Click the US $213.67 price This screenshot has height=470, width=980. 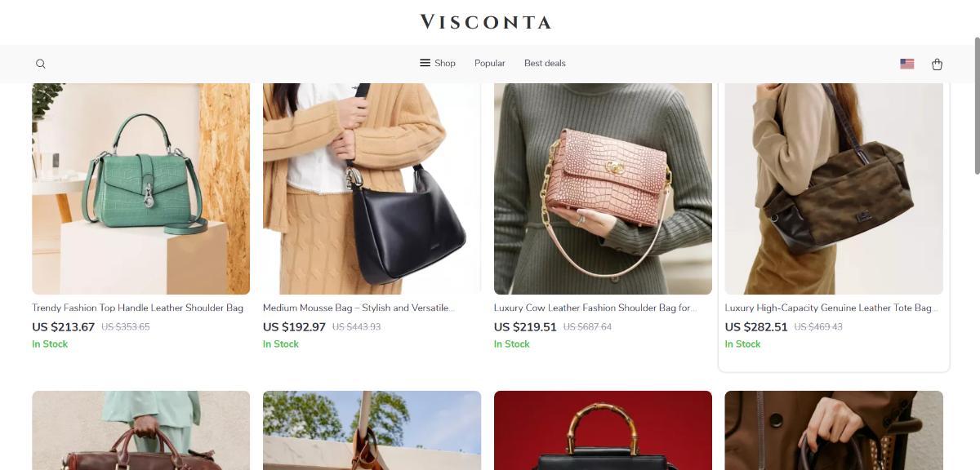coord(63,326)
